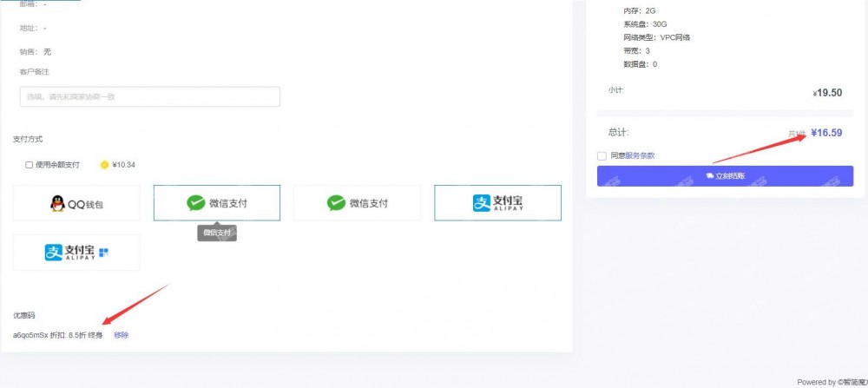The image size is (868, 388).
Task: Click the 内存: 2G spec line
Action: tap(640, 10)
